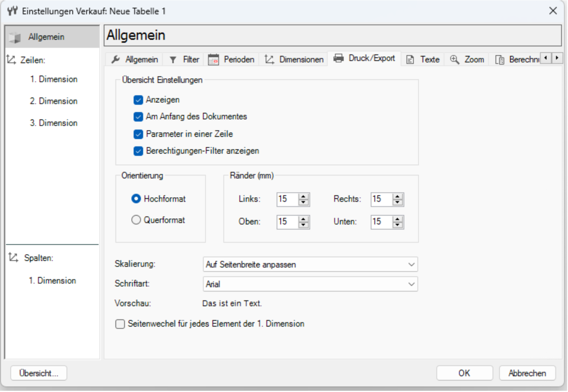Click the document icon on Texte tab
The image size is (568, 392).
[x=410, y=60]
